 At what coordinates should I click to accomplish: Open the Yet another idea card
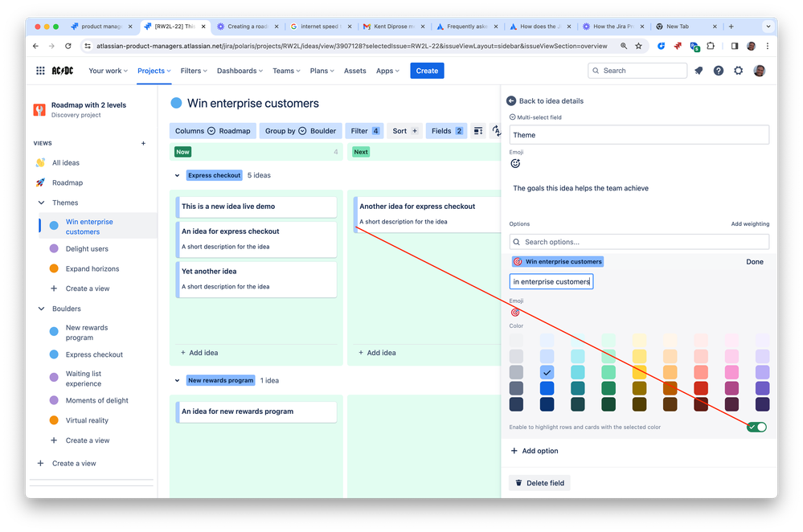(256, 279)
